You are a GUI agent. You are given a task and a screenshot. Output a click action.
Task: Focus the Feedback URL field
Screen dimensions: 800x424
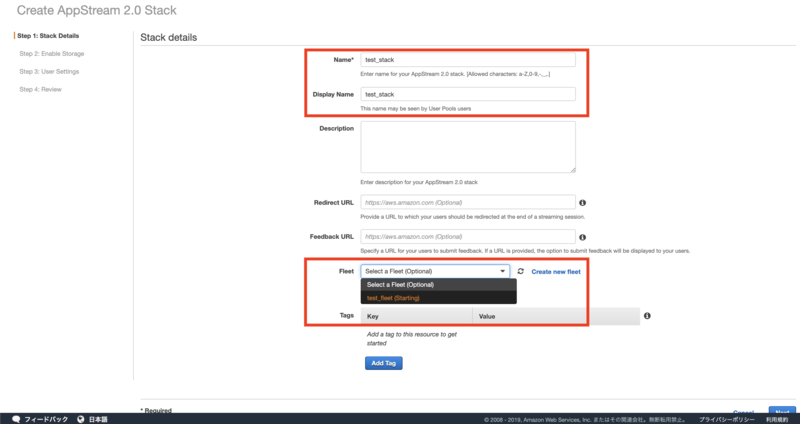coord(468,237)
